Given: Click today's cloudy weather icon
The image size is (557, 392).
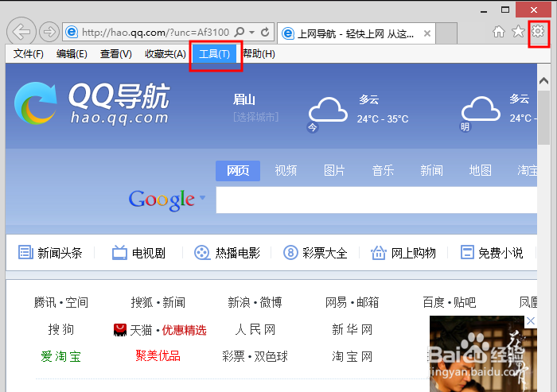Looking at the screenshot, I should coord(328,111).
